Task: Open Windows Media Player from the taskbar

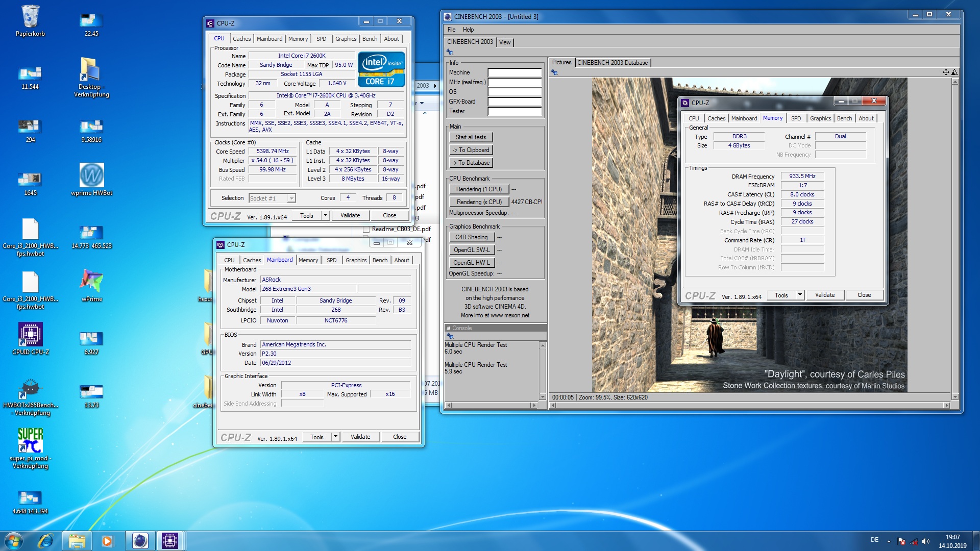Action: click(107, 541)
